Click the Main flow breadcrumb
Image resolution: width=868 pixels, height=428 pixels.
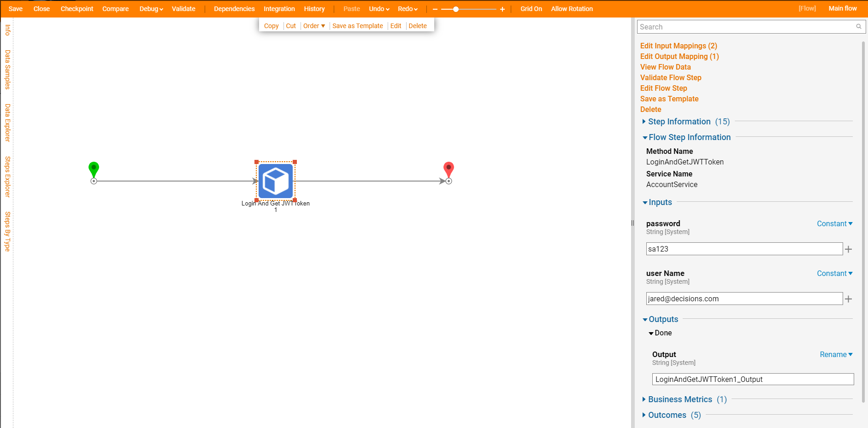click(x=843, y=8)
